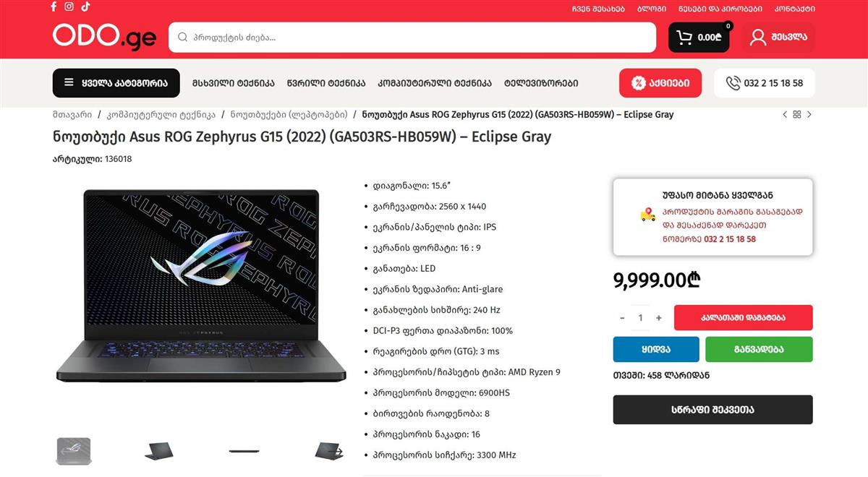Viewport: 868px width, 477px height.
Task: Open the Facebook social icon
Action: (x=54, y=7)
